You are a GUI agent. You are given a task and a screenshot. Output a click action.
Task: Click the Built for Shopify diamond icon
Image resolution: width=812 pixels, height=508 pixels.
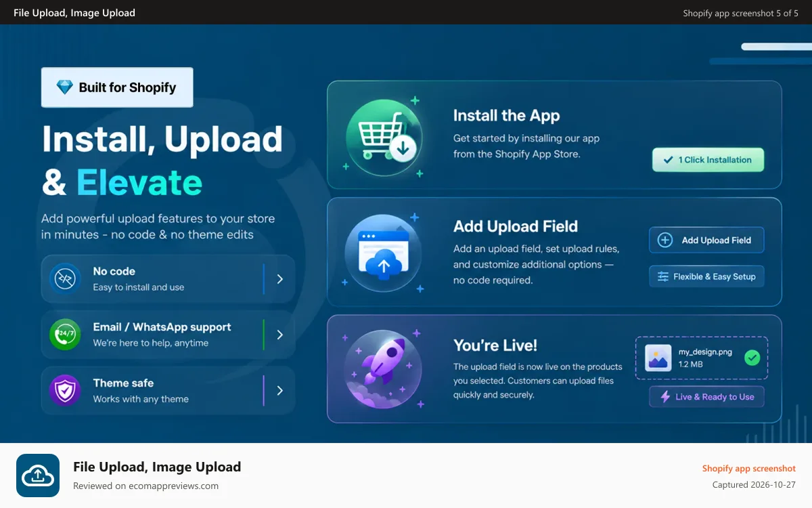[64, 87]
